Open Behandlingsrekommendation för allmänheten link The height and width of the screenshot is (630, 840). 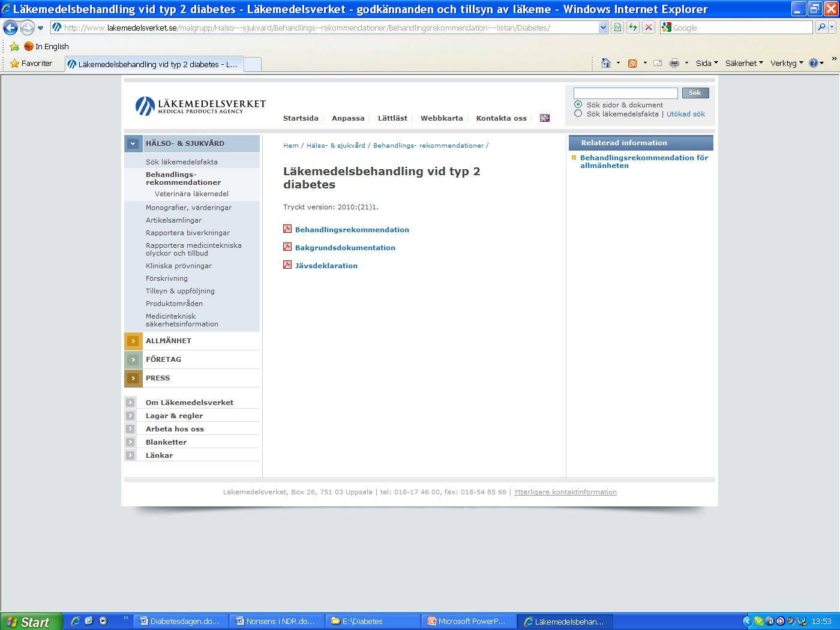coord(644,161)
